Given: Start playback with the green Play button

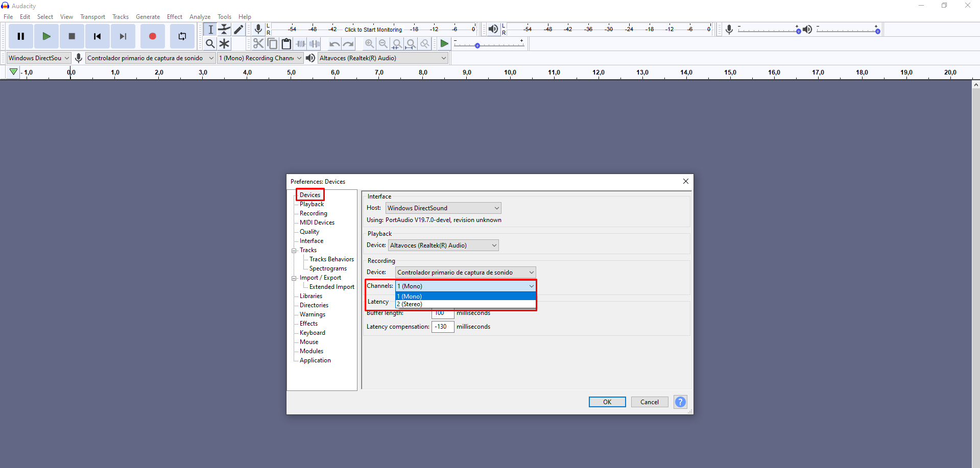Looking at the screenshot, I should (46, 36).
